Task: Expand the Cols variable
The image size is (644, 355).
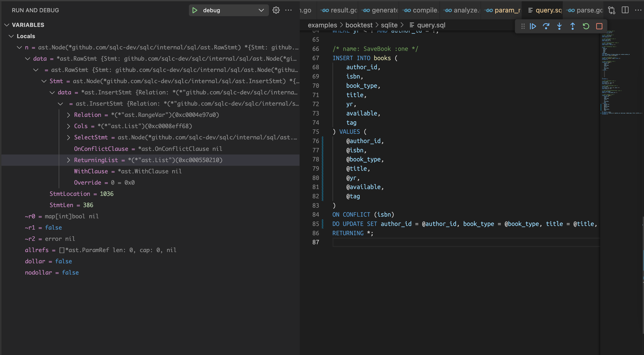Action: pyautogui.click(x=69, y=126)
